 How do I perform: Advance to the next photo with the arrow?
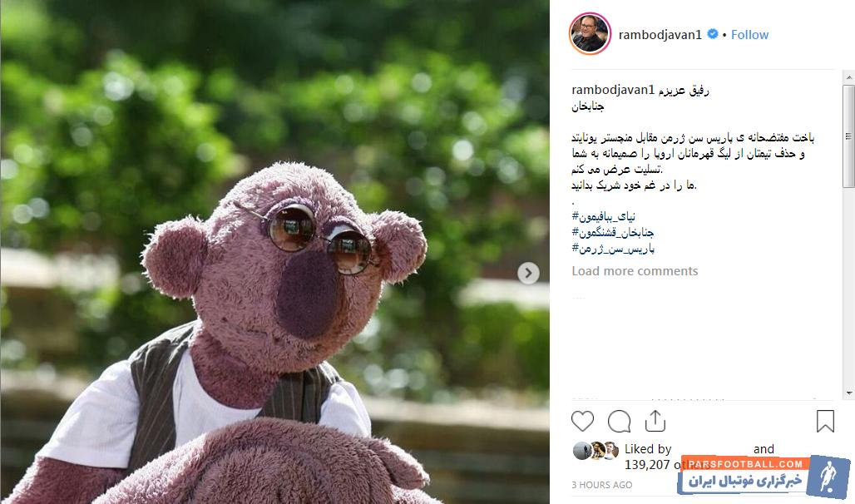[x=528, y=273]
